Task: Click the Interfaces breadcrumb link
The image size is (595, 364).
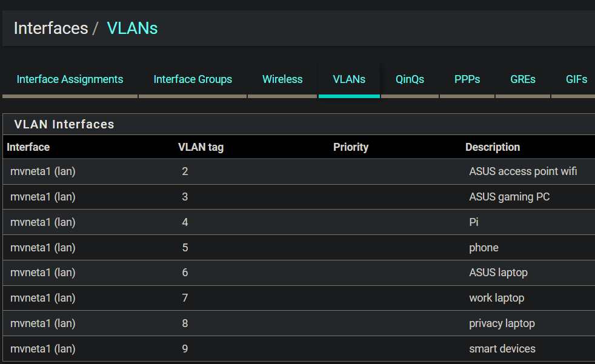Action: pos(51,28)
